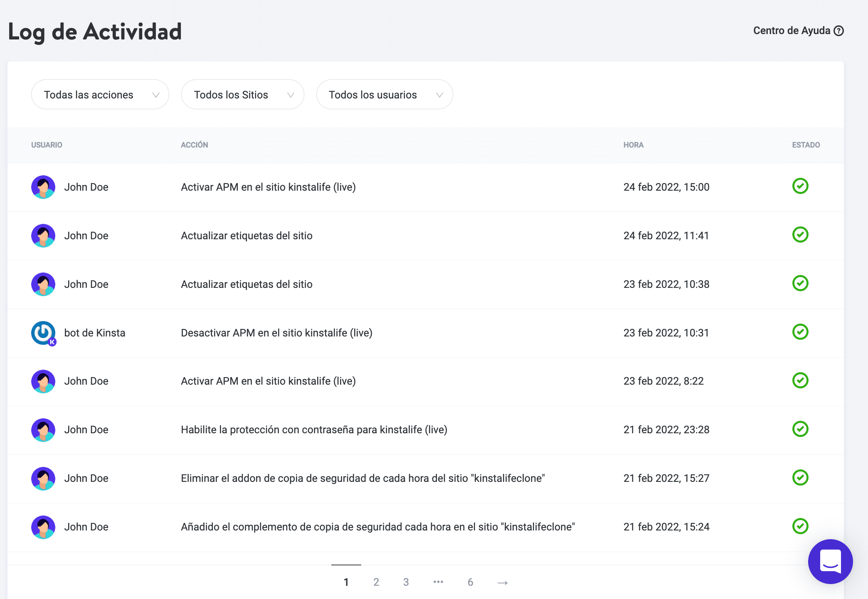Open Centro de Ayuda link
868x599 pixels.
(x=791, y=31)
